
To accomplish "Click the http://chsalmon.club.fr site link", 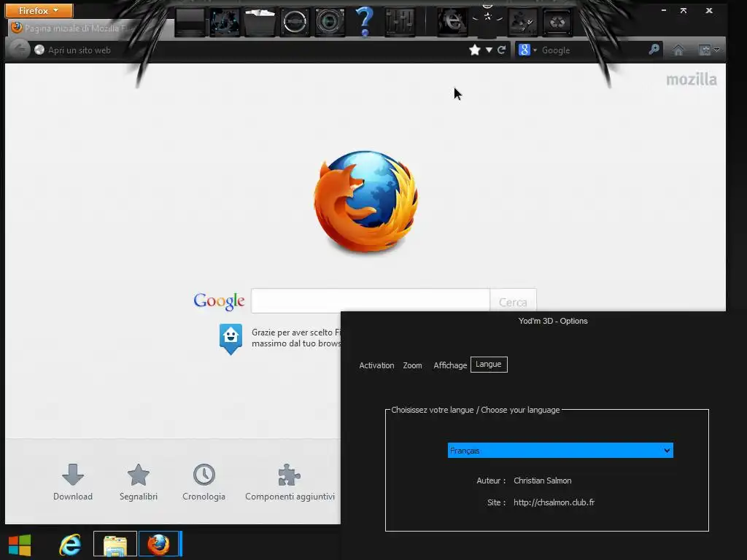I will [x=554, y=502].
